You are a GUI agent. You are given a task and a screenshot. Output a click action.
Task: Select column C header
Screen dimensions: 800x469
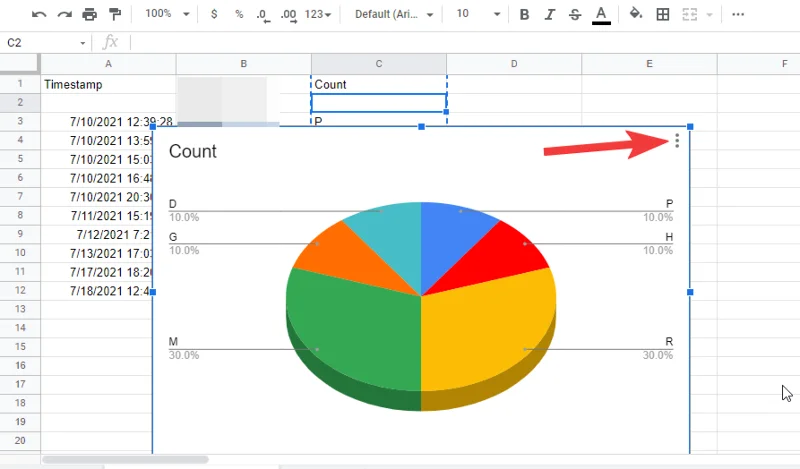[x=379, y=64]
